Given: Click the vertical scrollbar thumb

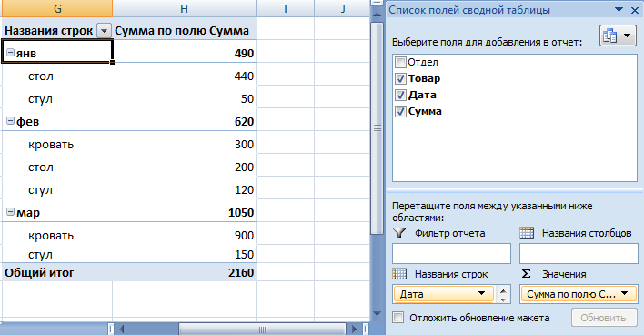Looking at the screenshot, I should [377, 128].
